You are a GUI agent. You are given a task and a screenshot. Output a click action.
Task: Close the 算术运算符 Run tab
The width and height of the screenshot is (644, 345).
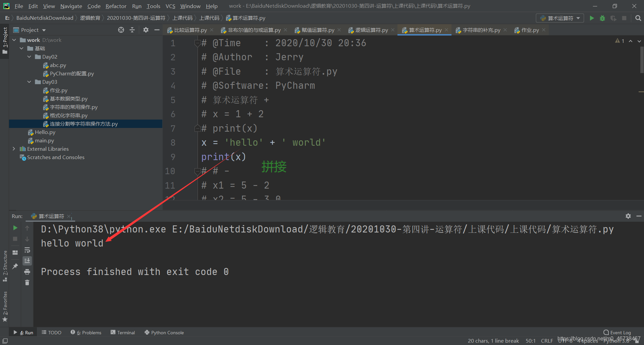click(69, 216)
